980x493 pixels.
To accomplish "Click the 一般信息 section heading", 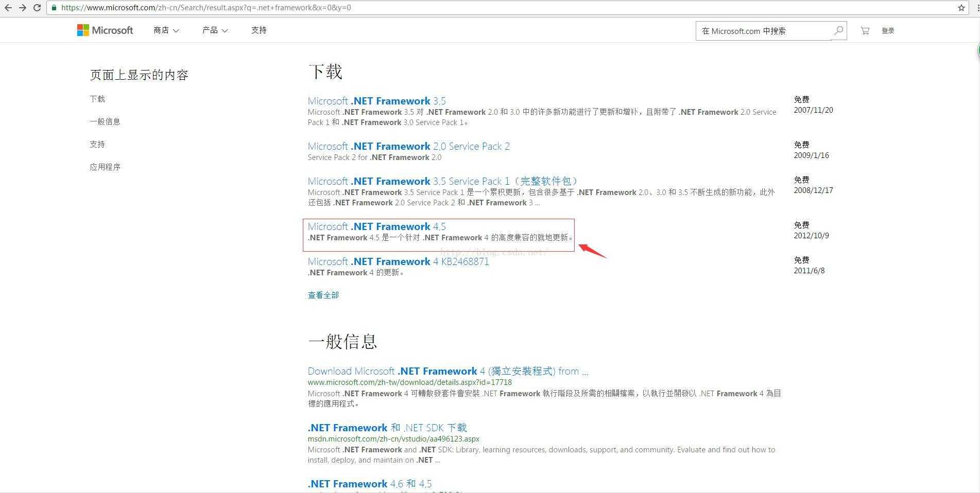I will pyautogui.click(x=342, y=341).
